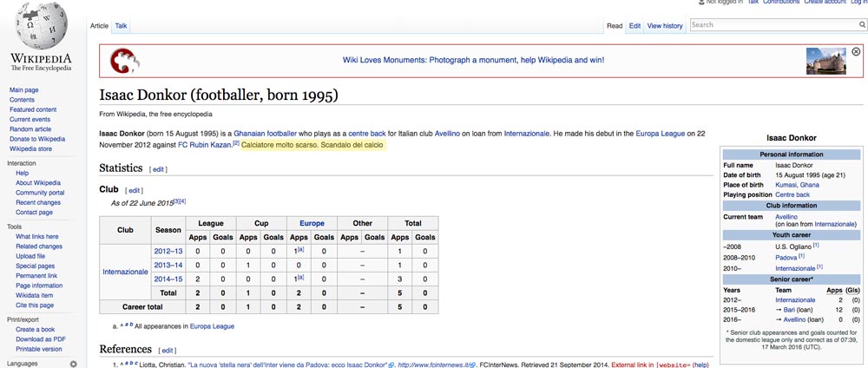Screen dimensions: 868x368
Task: Open Page information
Action: 39,286
